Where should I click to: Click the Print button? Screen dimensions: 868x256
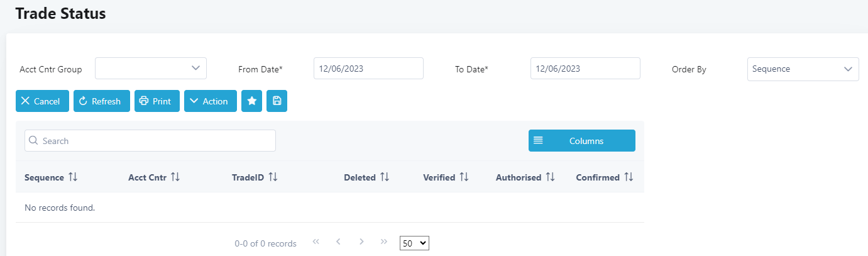[x=157, y=101]
